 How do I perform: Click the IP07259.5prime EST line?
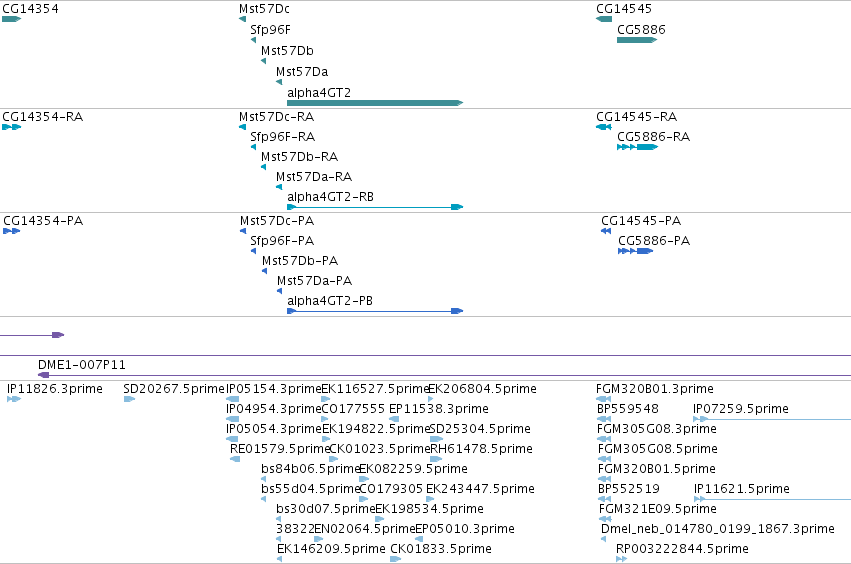click(772, 419)
